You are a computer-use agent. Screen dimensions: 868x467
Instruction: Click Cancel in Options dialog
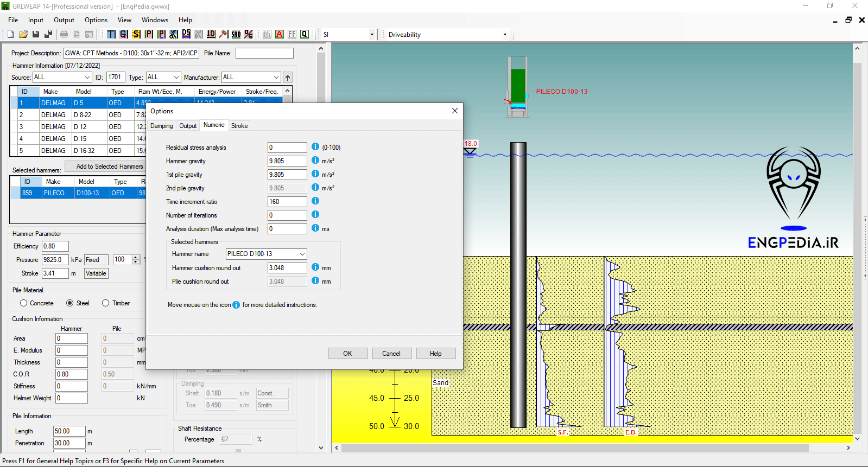[x=391, y=354]
